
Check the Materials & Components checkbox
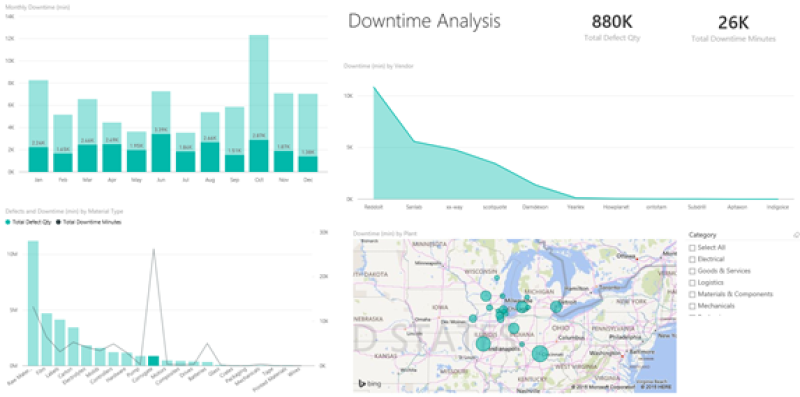tap(692, 294)
